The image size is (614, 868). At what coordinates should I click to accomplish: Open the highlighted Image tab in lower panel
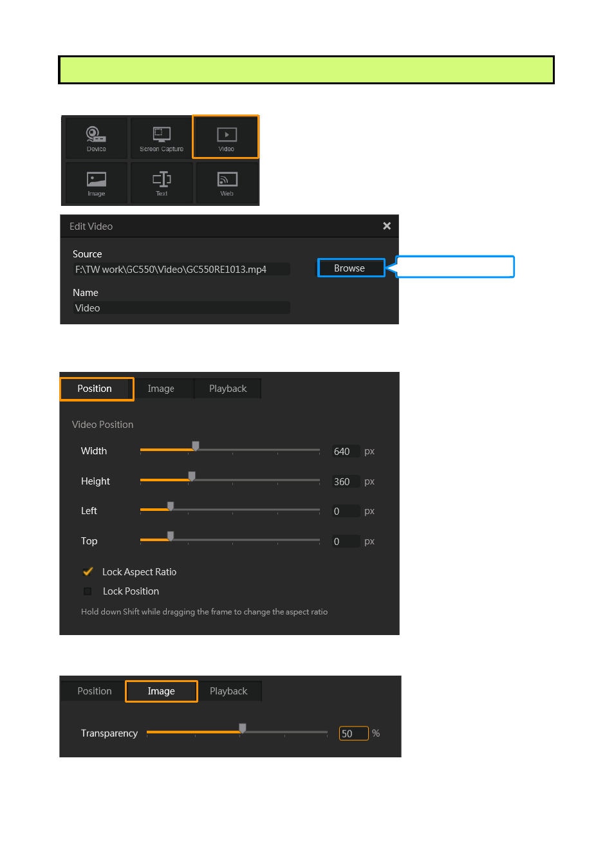click(161, 691)
